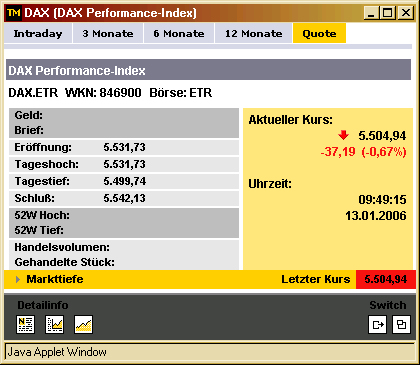Image resolution: width=420 pixels, height=365 pixels.
Task: Click the Switch label
Action: (x=388, y=305)
